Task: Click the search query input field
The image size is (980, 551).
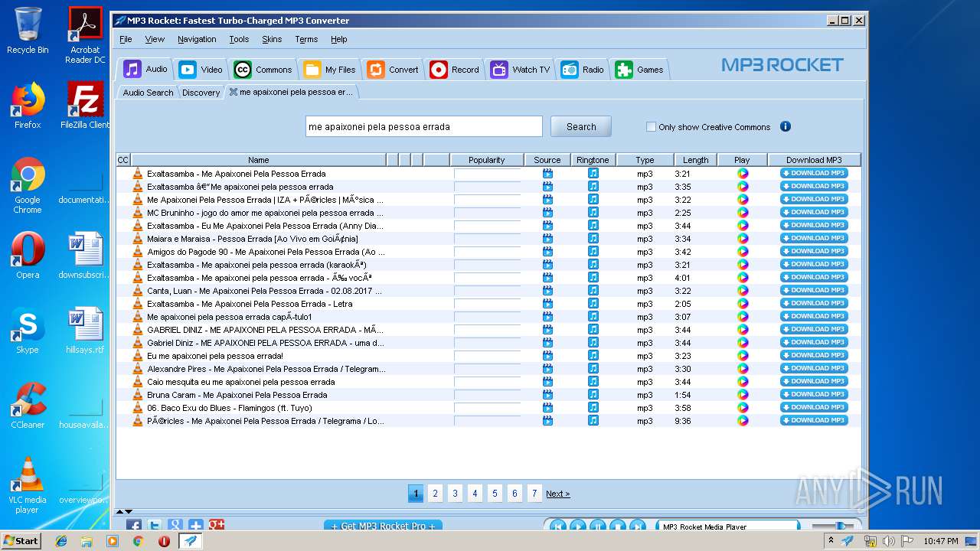Action: point(423,126)
